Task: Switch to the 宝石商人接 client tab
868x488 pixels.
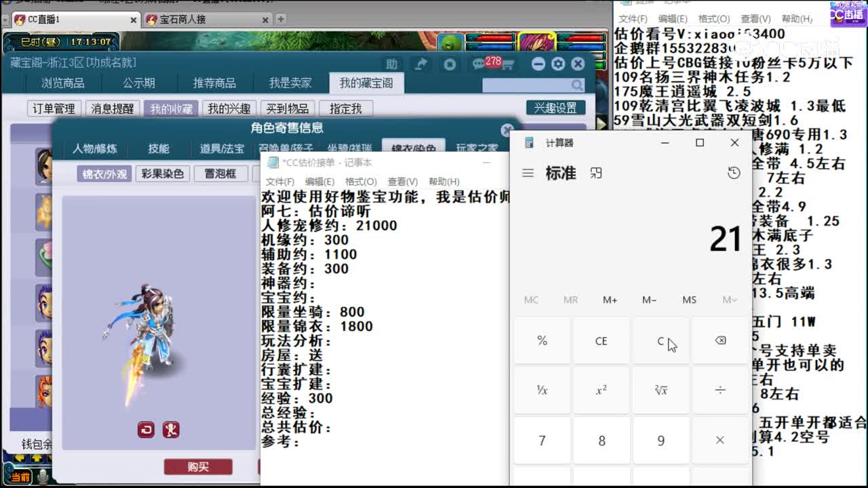Action: pyautogui.click(x=207, y=20)
